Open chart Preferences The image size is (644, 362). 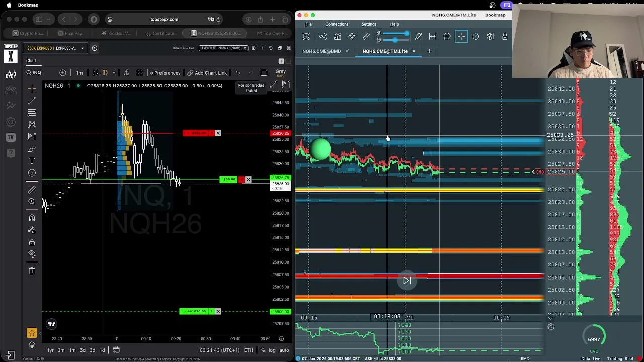click(x=165, y=73)
